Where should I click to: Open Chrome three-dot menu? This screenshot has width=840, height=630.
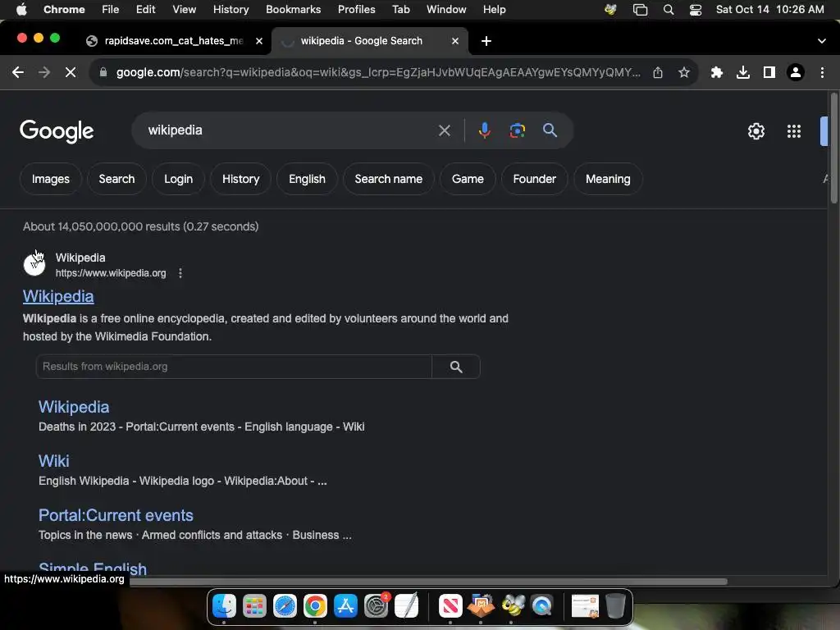[x=822, y=72]
